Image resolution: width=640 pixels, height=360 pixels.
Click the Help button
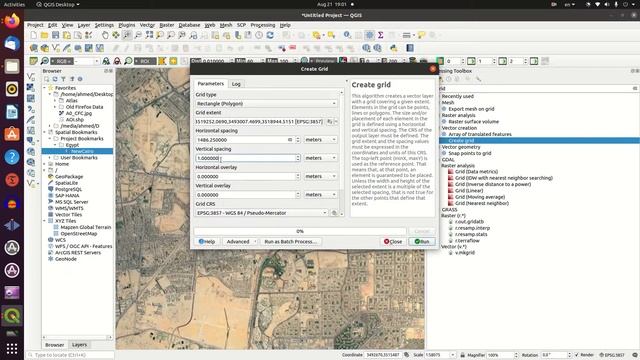click(x=207, y=242)
